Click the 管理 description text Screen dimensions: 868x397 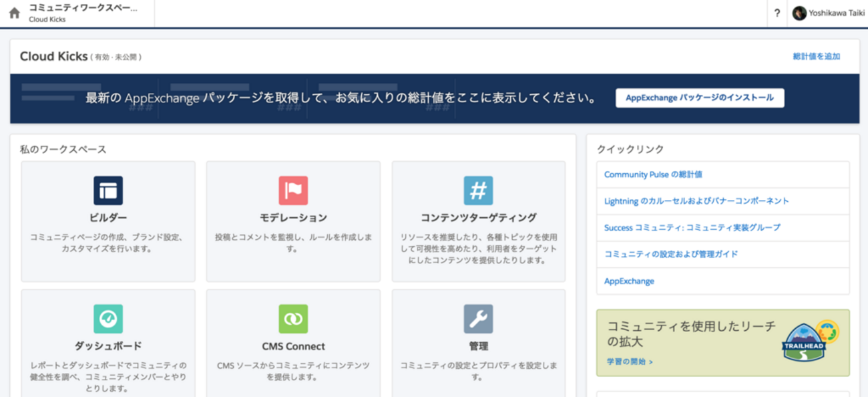pyautogui.click(x=478, y=372)
